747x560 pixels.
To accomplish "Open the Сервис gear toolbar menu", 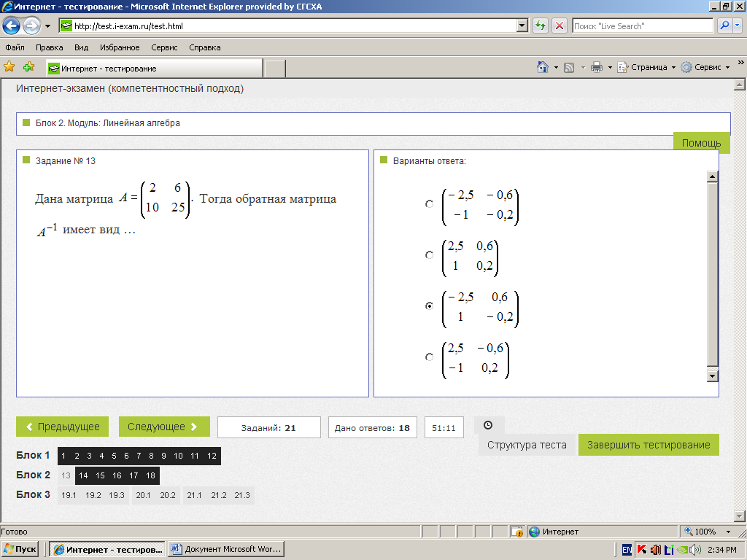I will (x=705, y=67).
